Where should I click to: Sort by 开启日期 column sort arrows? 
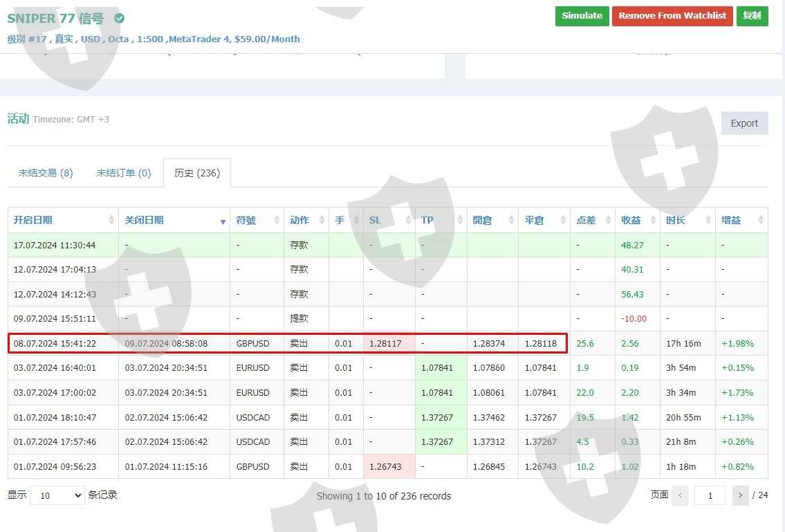click(111, 220)
